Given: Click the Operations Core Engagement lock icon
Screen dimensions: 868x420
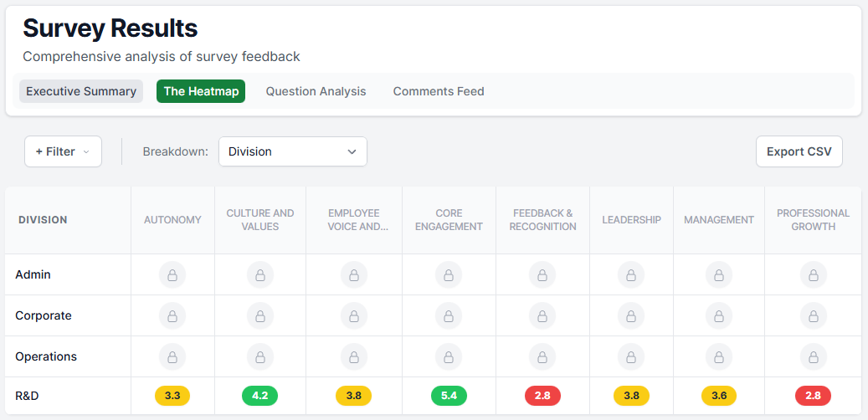Looking at the screenshot, I should point(449,357).
